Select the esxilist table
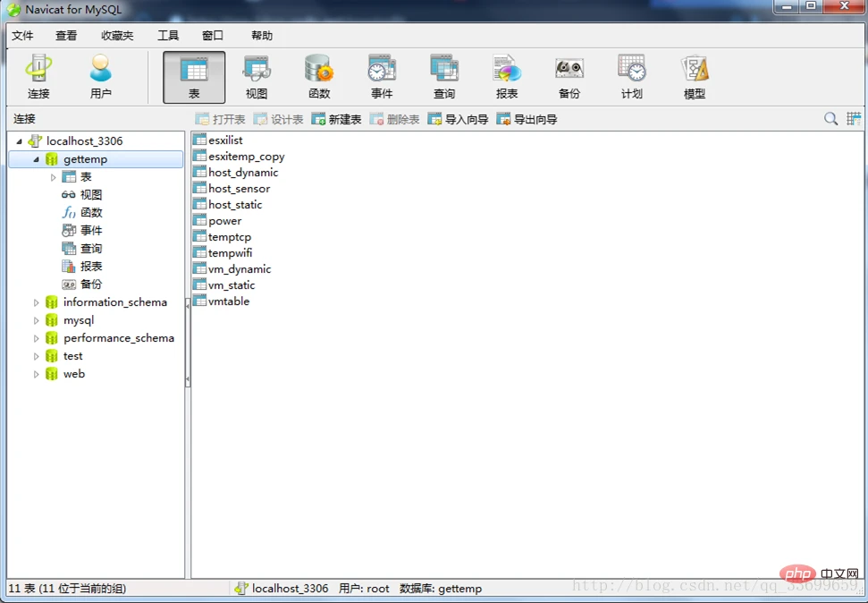 (x=218, y=140)
